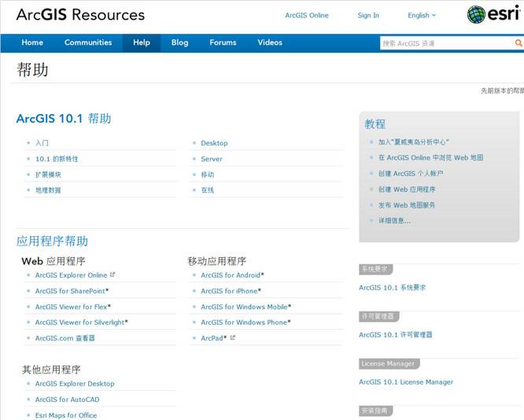Screen dimensions: 524x420
Task: Click the 应用程序帮助 section heading
Action: (52, 241)
